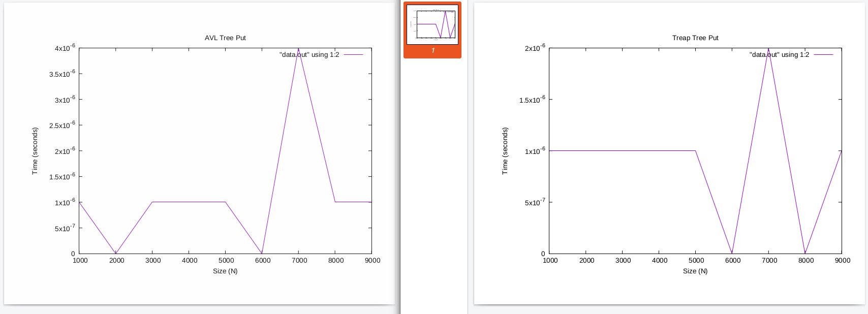Click the 'AVL Tree Put' plot title

click(225, 38)
